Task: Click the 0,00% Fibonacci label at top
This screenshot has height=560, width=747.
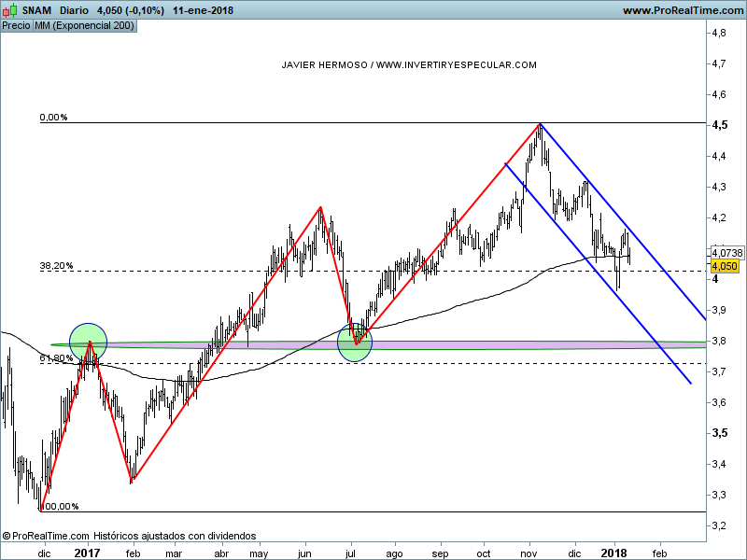Action: [x=53, y=118]
